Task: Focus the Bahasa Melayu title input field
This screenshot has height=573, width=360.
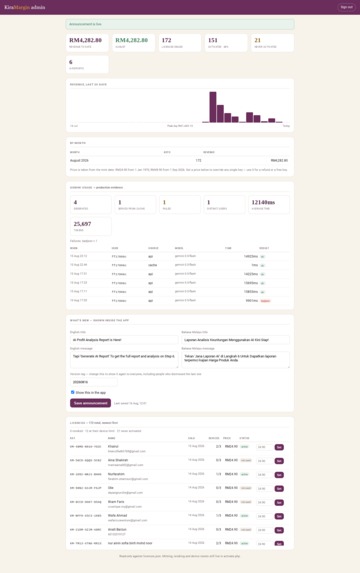Action: pyautogui.click(x=235, y=339)
